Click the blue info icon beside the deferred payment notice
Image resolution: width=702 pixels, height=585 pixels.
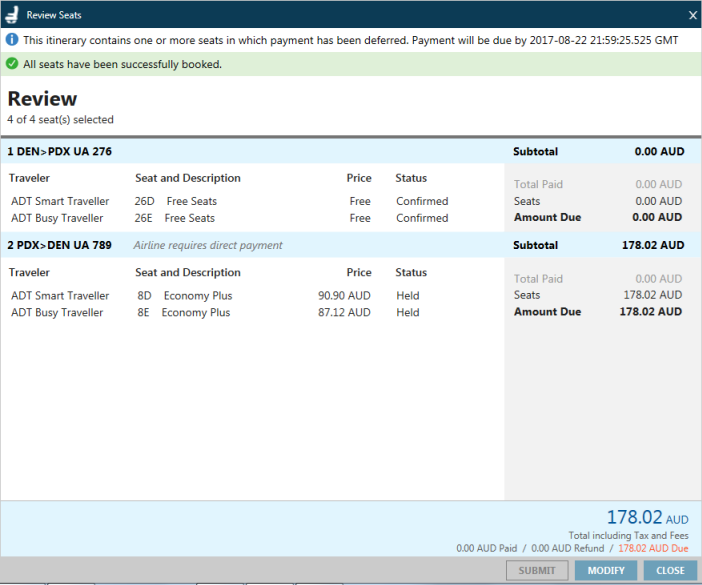click(x=11, y=40)
